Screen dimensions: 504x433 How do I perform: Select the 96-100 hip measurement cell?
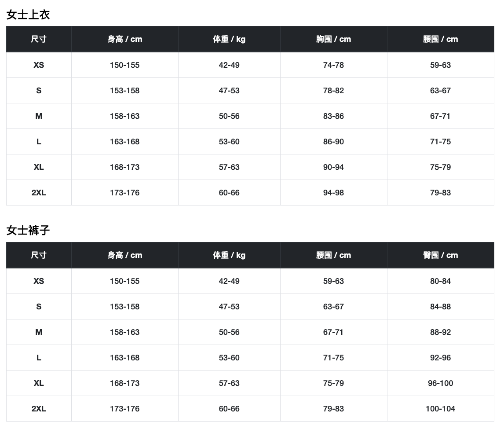[x=440, y=383]
